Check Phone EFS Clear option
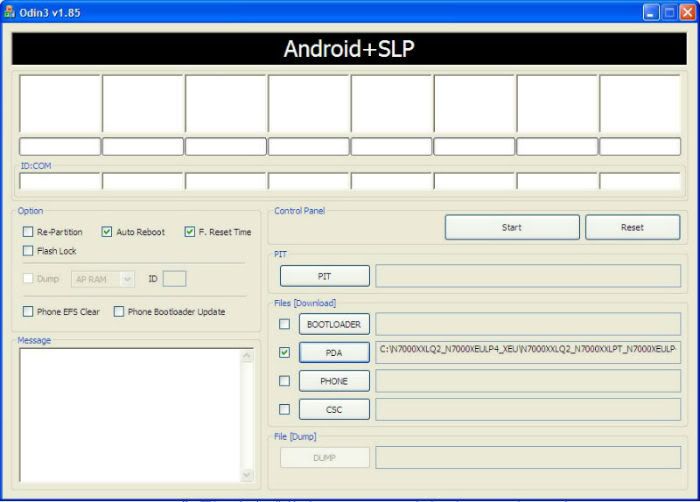Screen dimensions: 700x502 (x=28, y=311)
